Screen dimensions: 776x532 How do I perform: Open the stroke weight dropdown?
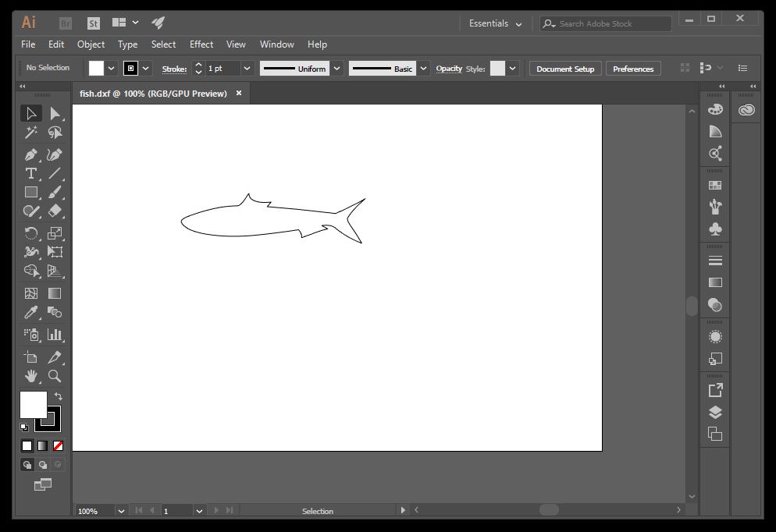247,69
